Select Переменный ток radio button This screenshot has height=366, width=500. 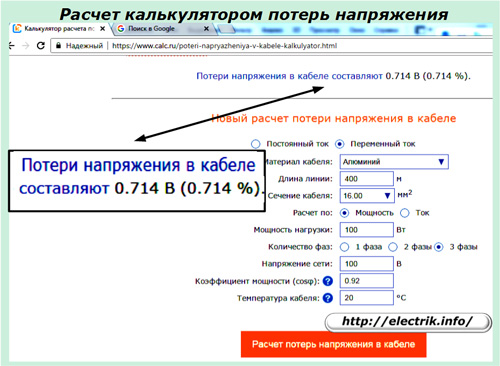tap(339, 144)
